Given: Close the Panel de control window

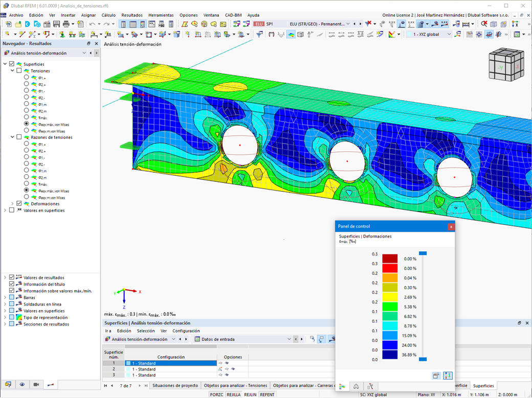Looking at the screenshot, I should 451,226.
